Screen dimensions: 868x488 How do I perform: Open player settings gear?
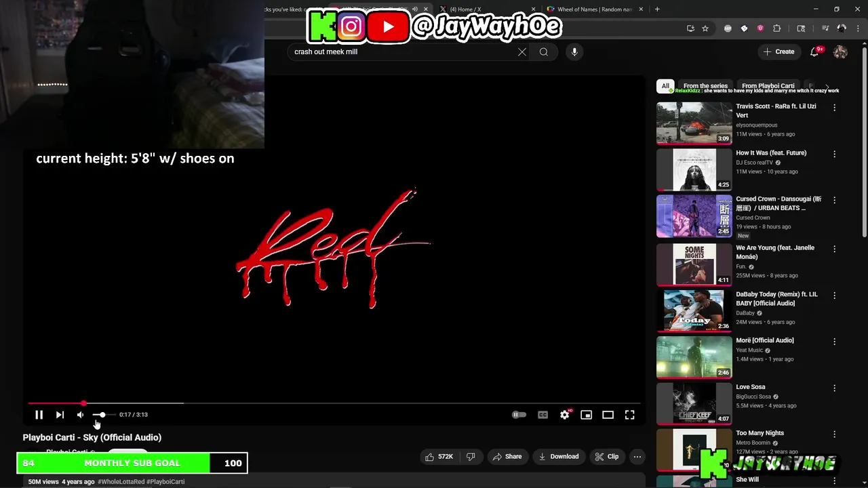coord(565,415)
